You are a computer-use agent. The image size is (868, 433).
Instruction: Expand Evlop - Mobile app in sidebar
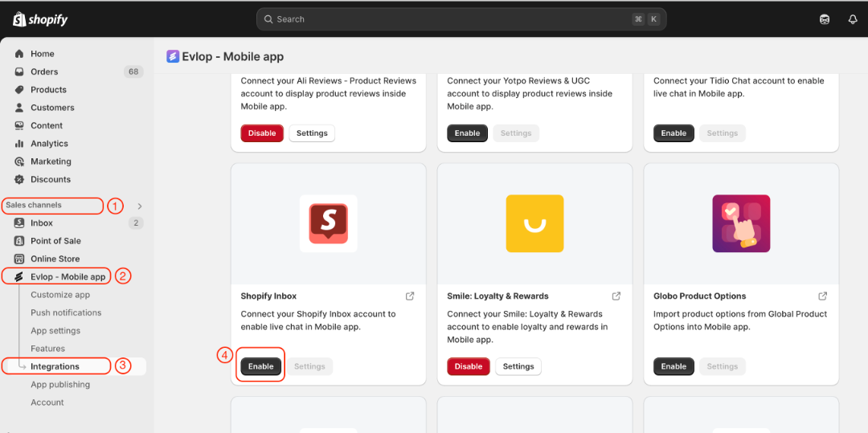(x=68, y=277)
